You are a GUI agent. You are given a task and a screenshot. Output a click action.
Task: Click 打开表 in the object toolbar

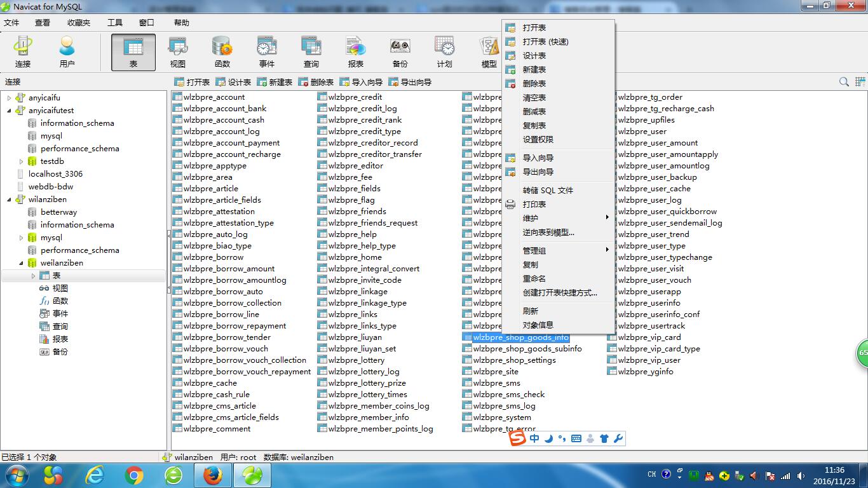tap(192, 82)
